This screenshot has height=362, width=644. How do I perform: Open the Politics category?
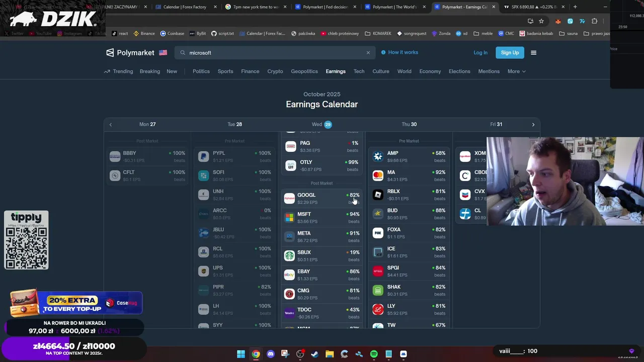201,71
